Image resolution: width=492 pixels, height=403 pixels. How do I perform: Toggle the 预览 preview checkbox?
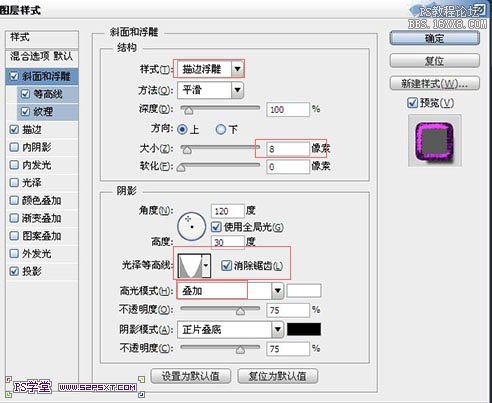[412, 103]
